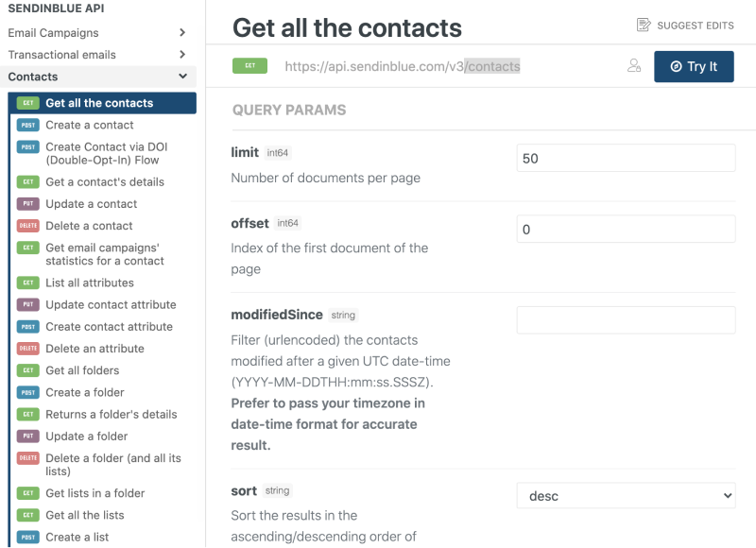Open Get a contact's details endpoint

click(105, 182)
